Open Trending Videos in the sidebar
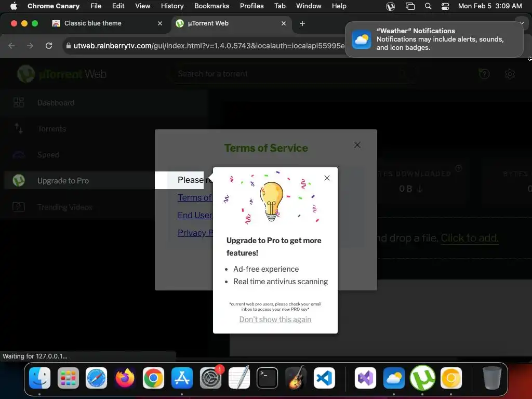This screenshot has height=399, width=532. 65,207
